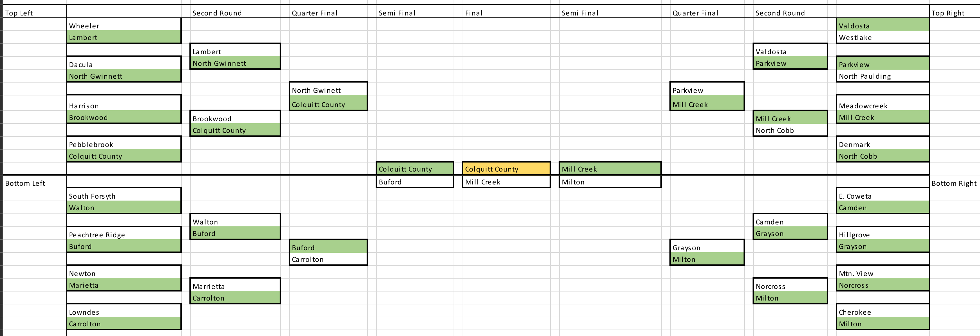
Task: Click the Meadowcreek cell
Action: click(882, 105)
